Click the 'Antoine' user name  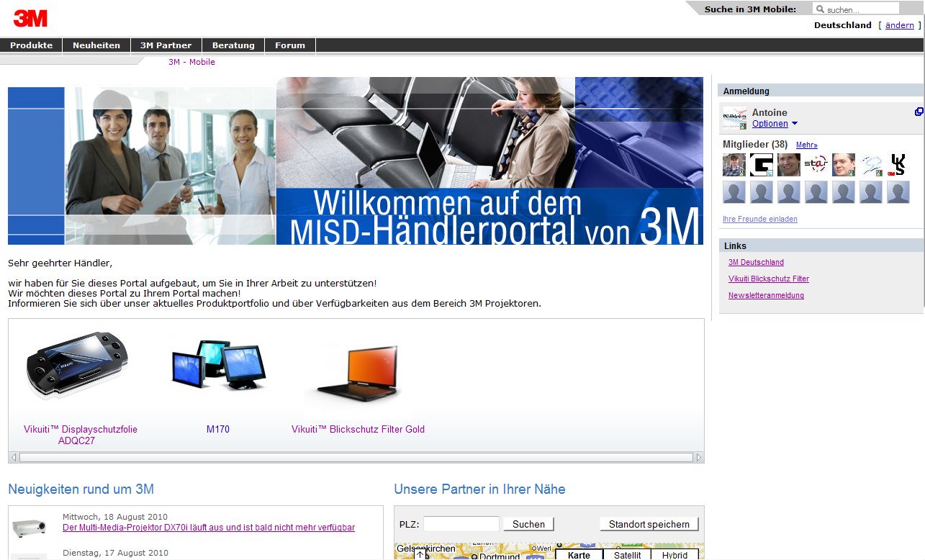[x=770, y=112]
